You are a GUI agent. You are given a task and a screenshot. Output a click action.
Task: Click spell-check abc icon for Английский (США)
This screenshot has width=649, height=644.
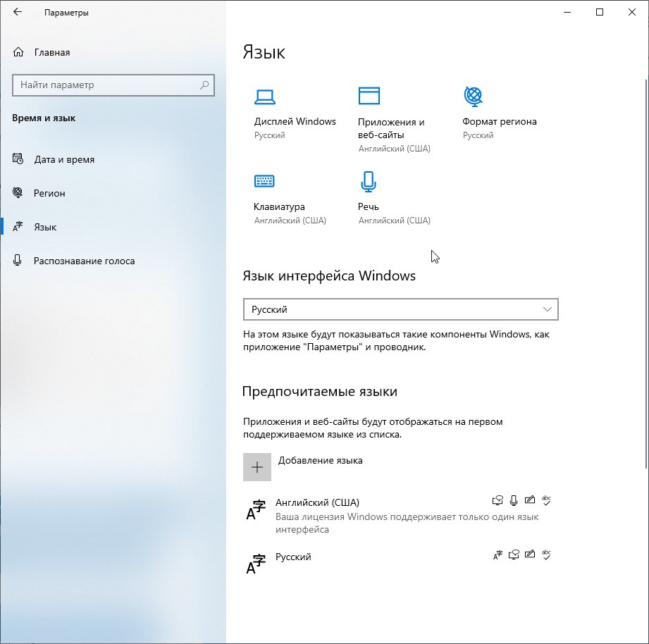click(546, 500)
